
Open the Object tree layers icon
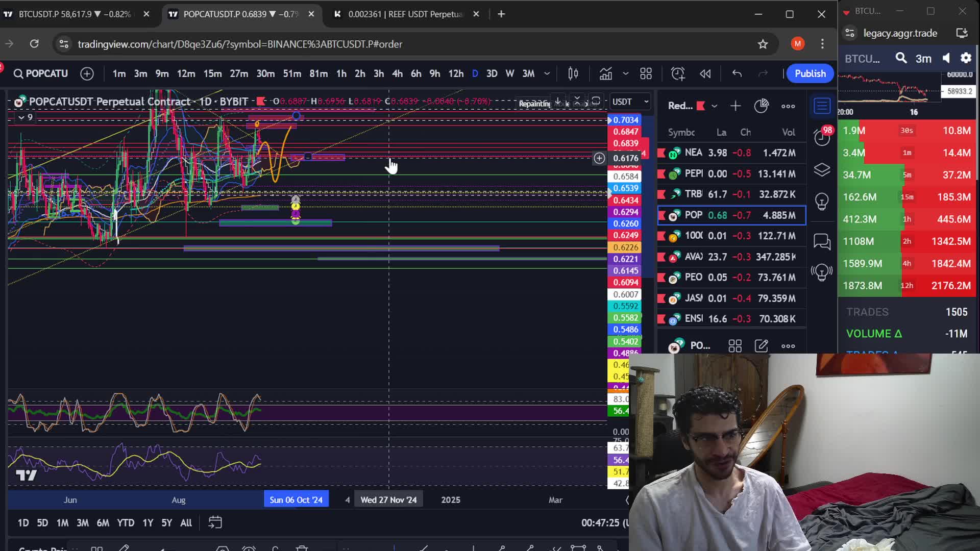tap(822, 169)
